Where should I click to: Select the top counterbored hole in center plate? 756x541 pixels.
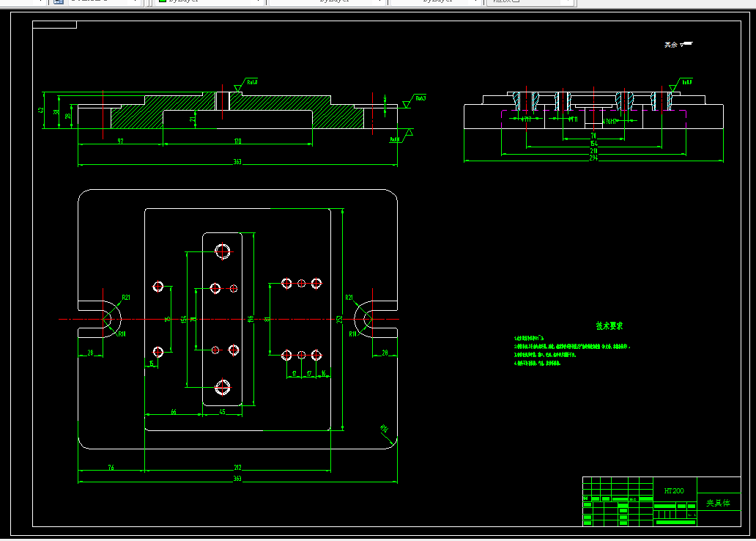pos(222,251)
